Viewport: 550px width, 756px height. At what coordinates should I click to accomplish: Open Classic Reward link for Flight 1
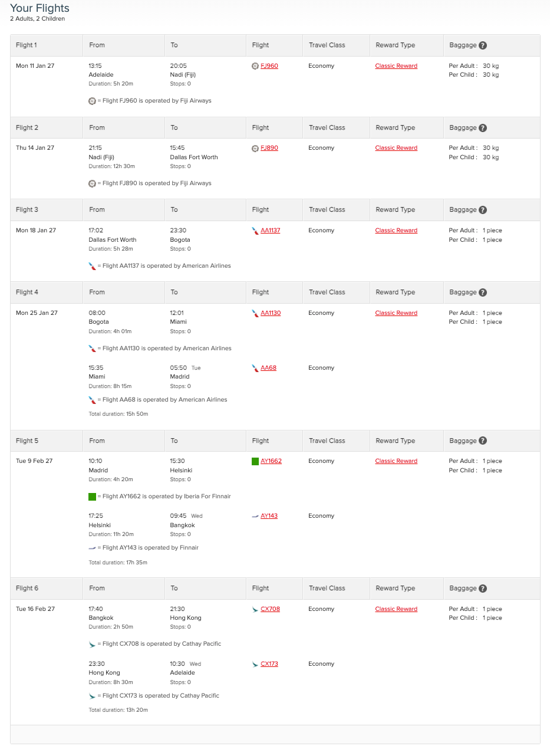click(396, 65)
